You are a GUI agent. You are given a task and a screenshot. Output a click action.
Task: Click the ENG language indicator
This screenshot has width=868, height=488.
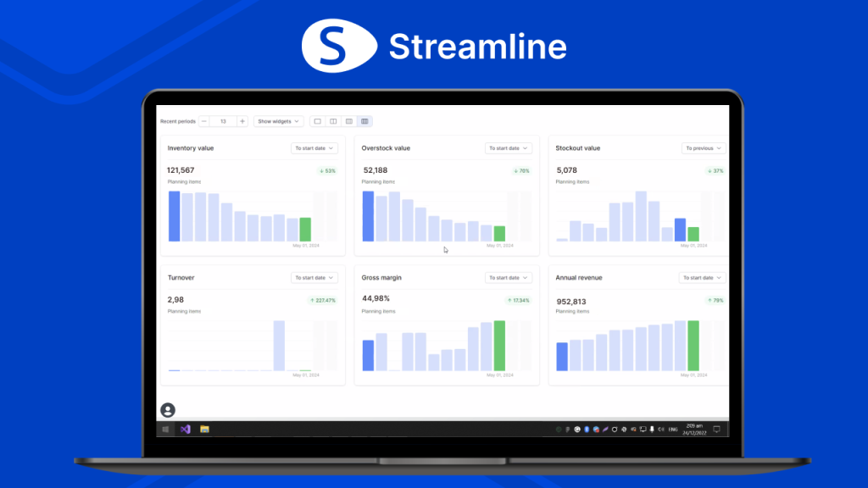(x=673, y=430)
